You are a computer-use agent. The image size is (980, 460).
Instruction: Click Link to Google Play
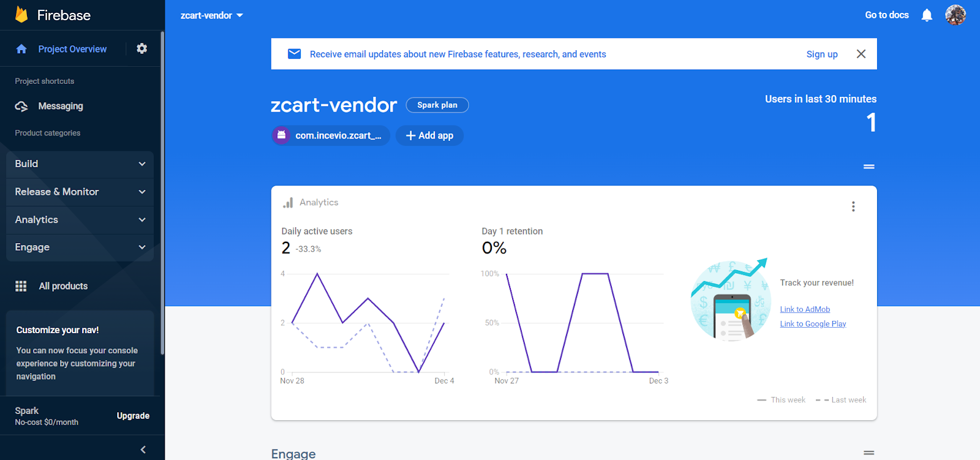pyautogui.click(x=813, y=324)
